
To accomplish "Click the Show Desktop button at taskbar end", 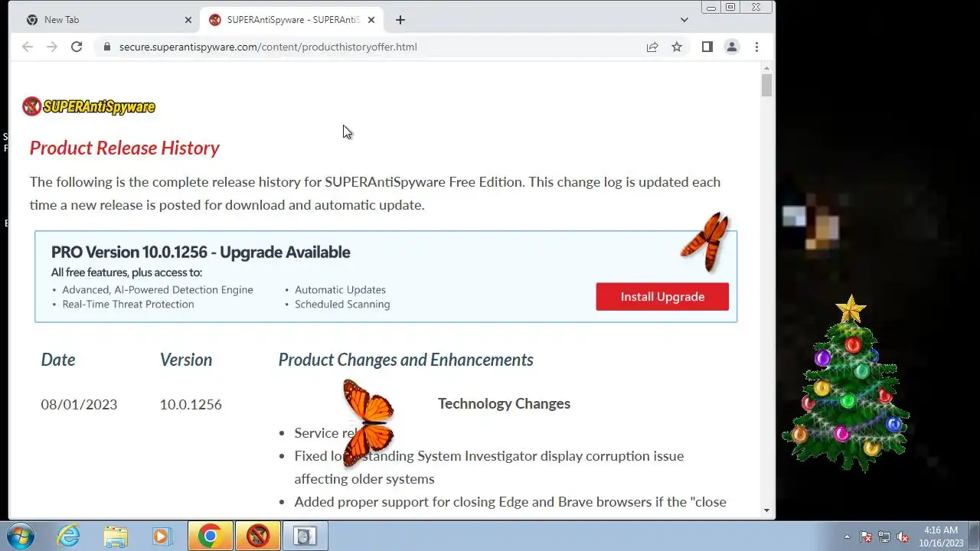I will (974, 536).
